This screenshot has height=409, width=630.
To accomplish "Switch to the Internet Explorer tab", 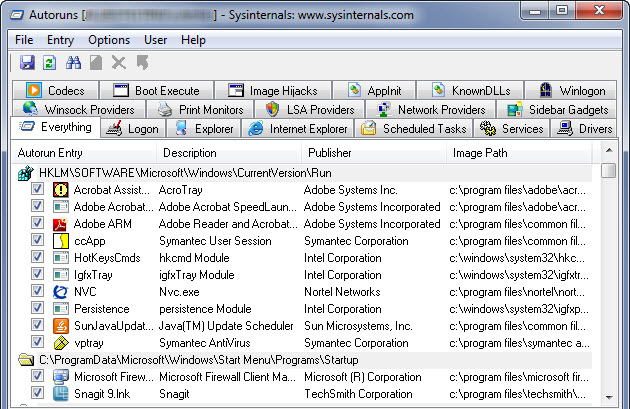I will (x=298, y=129).
